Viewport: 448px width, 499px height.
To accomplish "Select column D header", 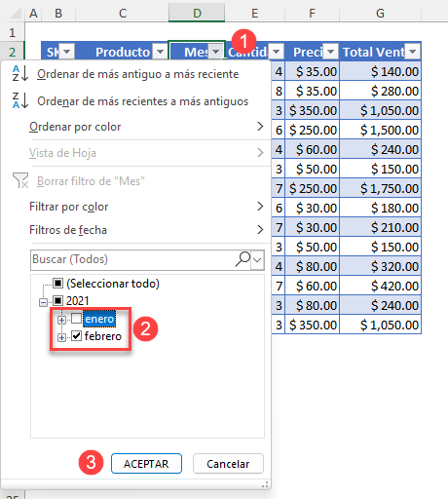I will click(197, 14).
